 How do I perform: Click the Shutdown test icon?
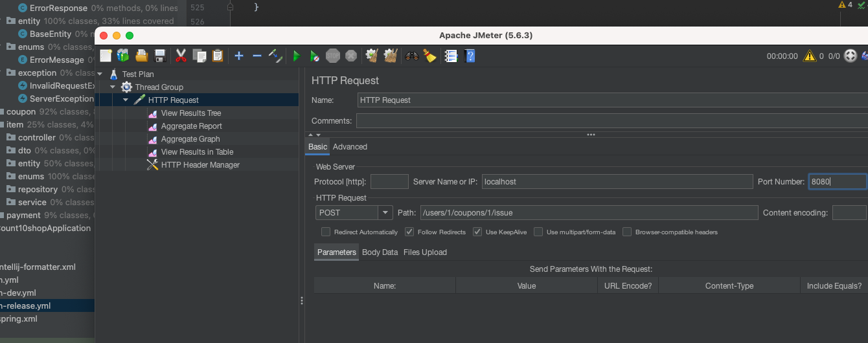tap(350, 56)
